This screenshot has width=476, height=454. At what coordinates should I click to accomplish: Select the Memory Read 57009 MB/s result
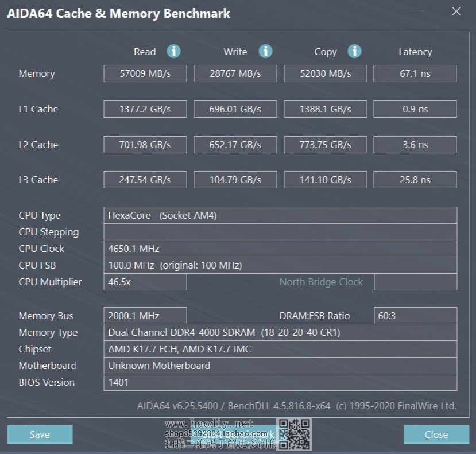click(x=145, y=73)
